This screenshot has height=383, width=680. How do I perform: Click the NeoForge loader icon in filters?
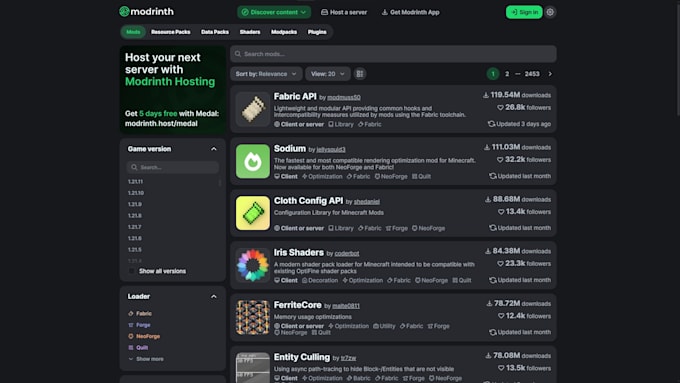[131, 336]
